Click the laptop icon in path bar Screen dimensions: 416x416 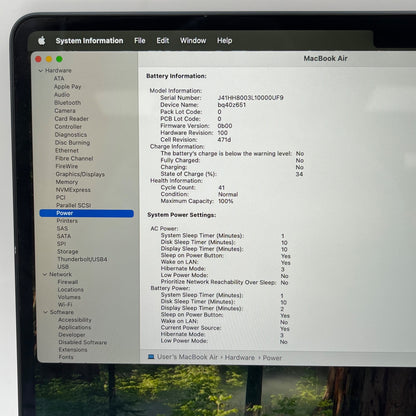click(151, 357)
